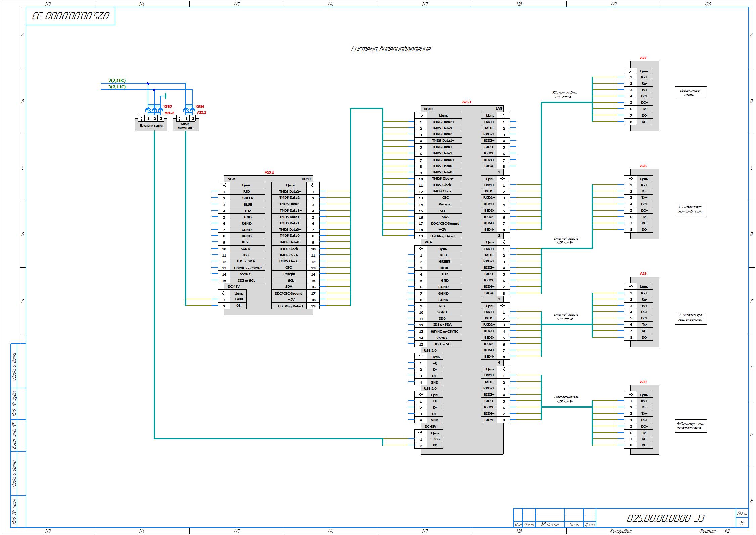The width and height of the screenshot is (756, 535).
Task: Select the XS85 connector reference label
Action: coord(167,106)
